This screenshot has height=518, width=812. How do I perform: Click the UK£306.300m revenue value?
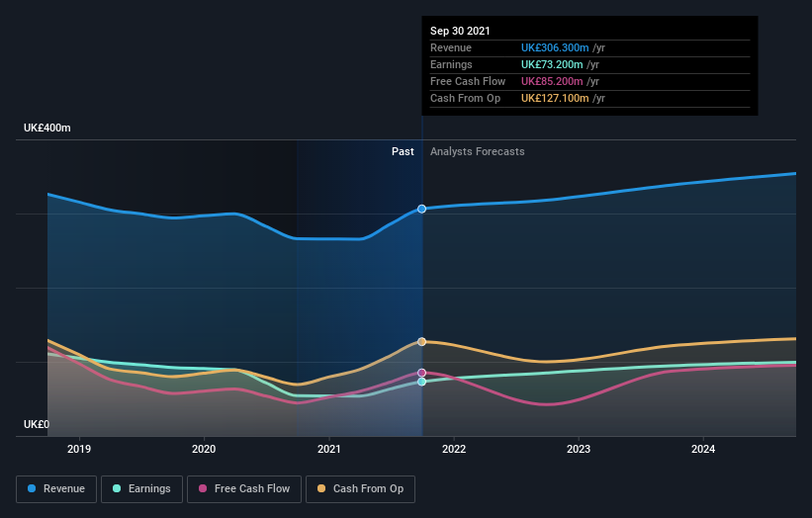coord(555,47)
